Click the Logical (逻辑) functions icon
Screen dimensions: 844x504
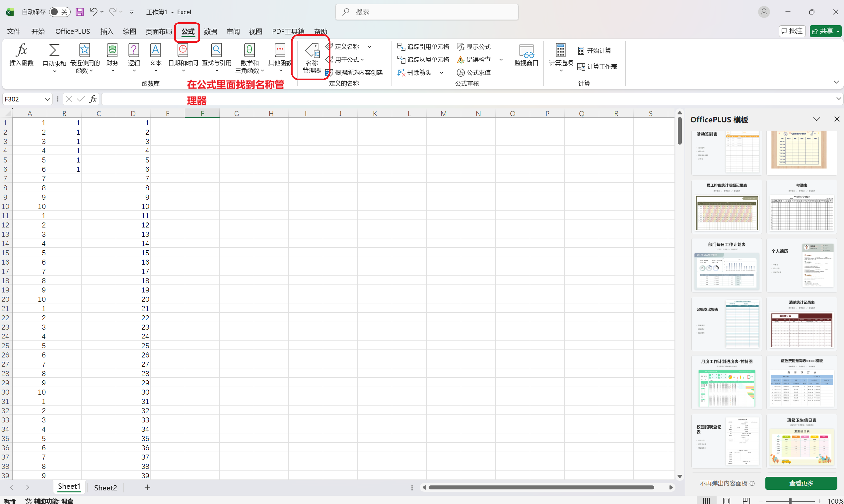[134, 54]
